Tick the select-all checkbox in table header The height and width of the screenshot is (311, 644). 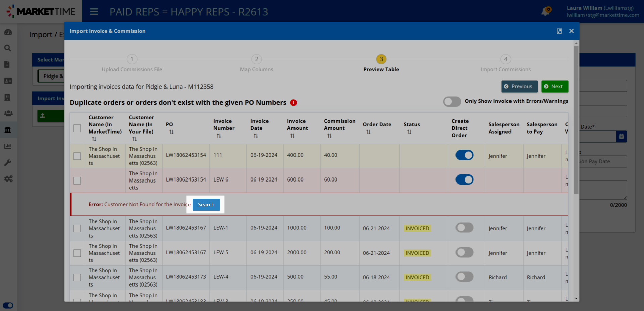pos(77,128)
